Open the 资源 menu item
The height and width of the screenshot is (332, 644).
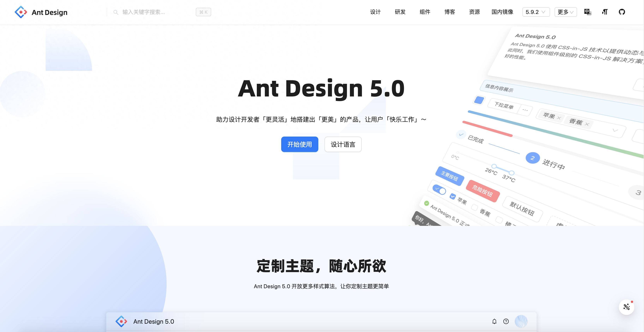tap(474, 12)
